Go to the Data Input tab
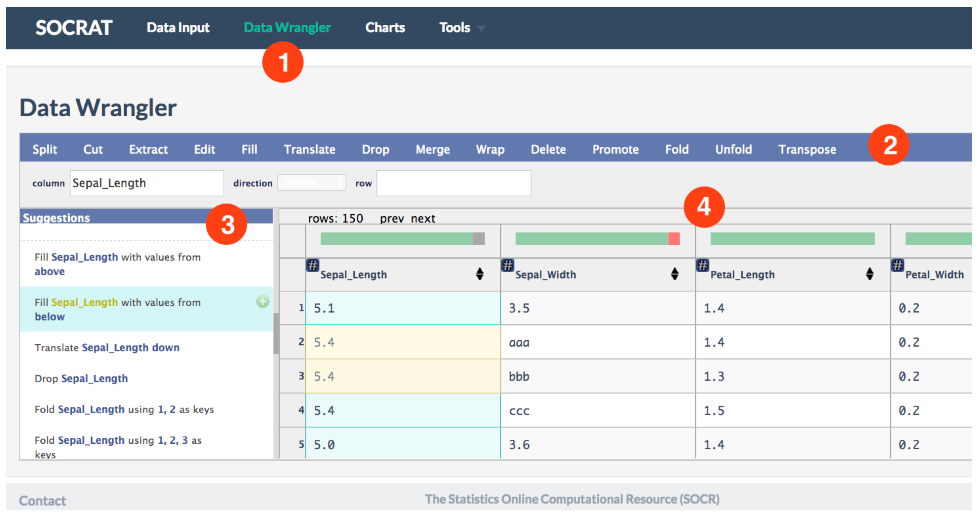Viewport: 980px width, 521px height. pyautogui.click(x=178, y=28)
